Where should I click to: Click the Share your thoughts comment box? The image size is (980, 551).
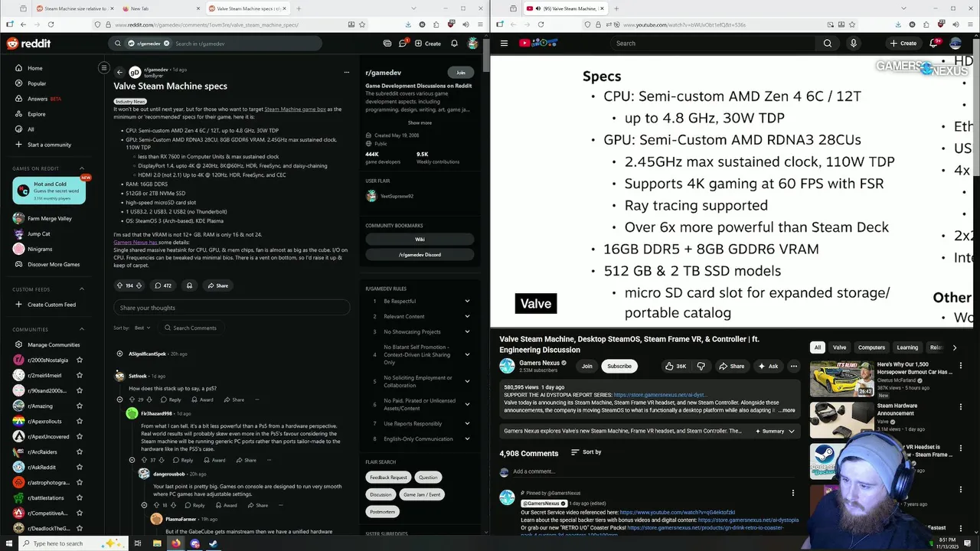232,308
